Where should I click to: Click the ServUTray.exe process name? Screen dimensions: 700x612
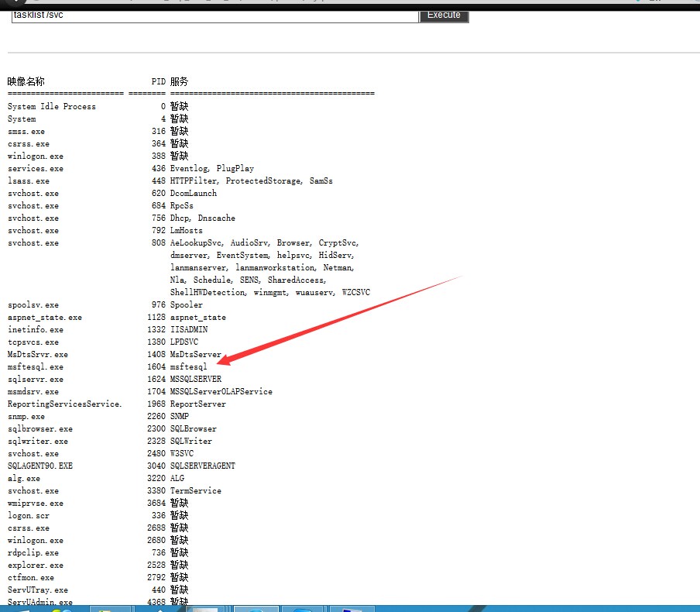tap(37, 590)
